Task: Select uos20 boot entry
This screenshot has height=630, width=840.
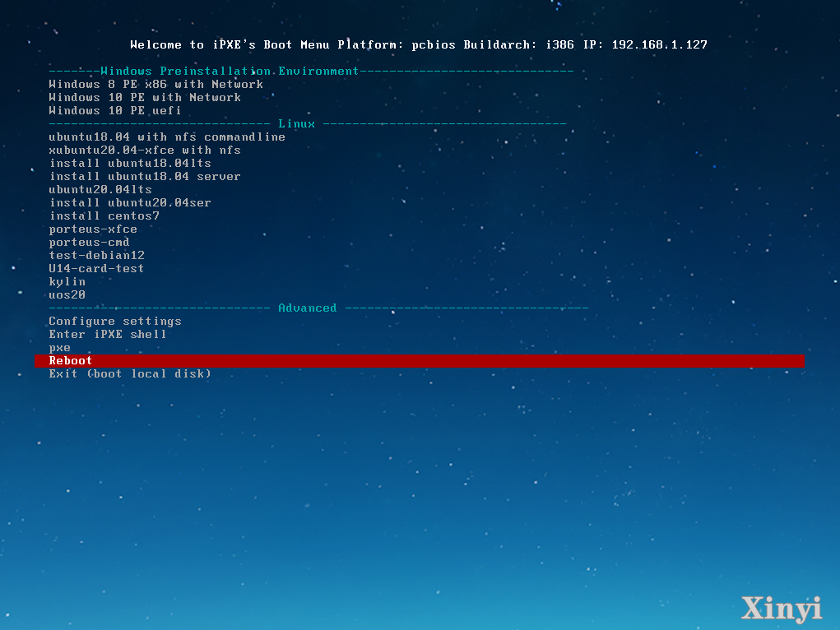Action: click(x=67, y=294)
